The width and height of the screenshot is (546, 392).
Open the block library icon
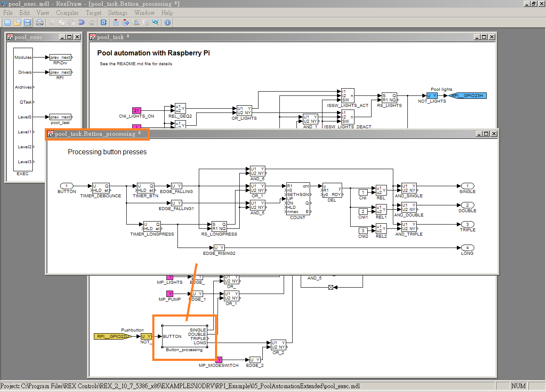[104, 22]
